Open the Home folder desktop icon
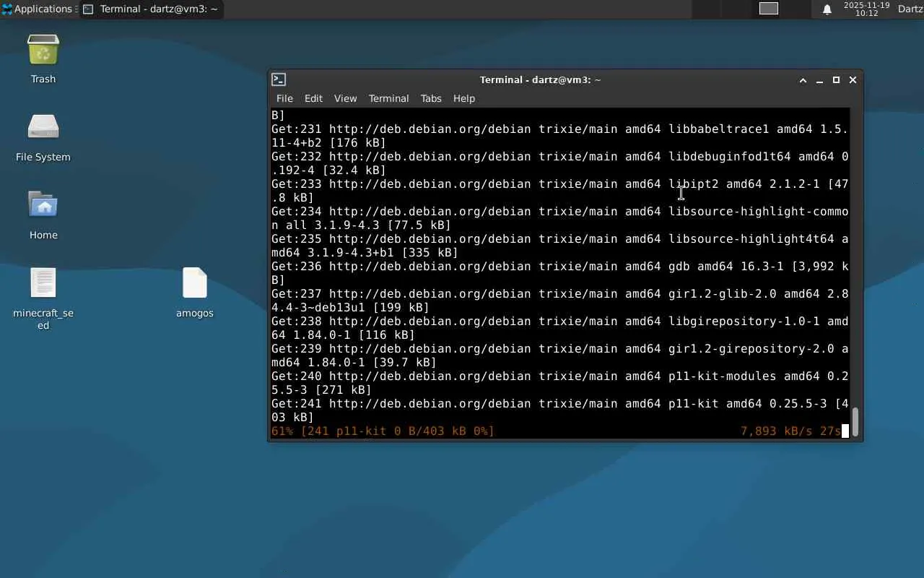 pos(43,205)
